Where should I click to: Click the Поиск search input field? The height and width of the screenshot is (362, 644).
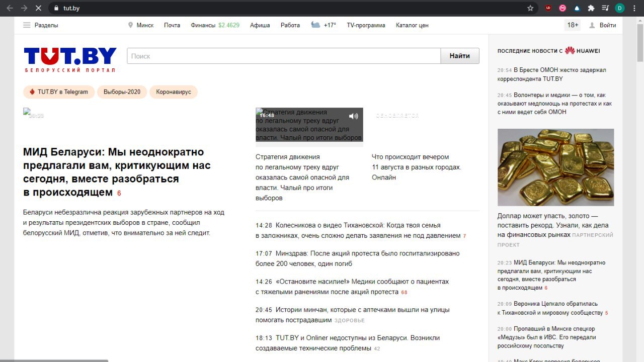(x=284, y=56)
